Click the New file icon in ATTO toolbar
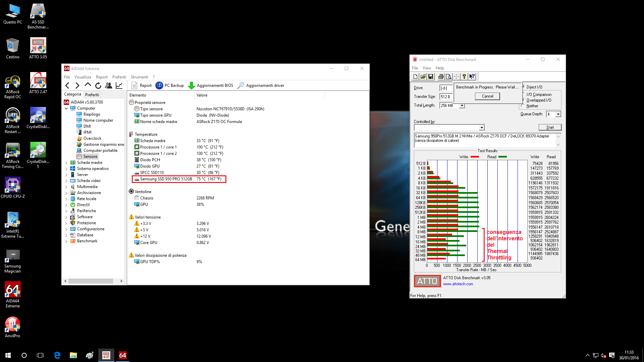 (415, 77)
